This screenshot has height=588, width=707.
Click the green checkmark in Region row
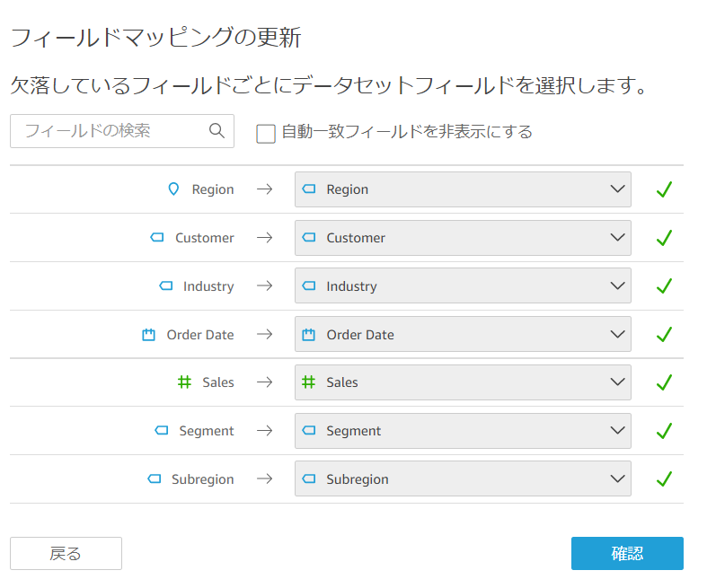[664, 189]
